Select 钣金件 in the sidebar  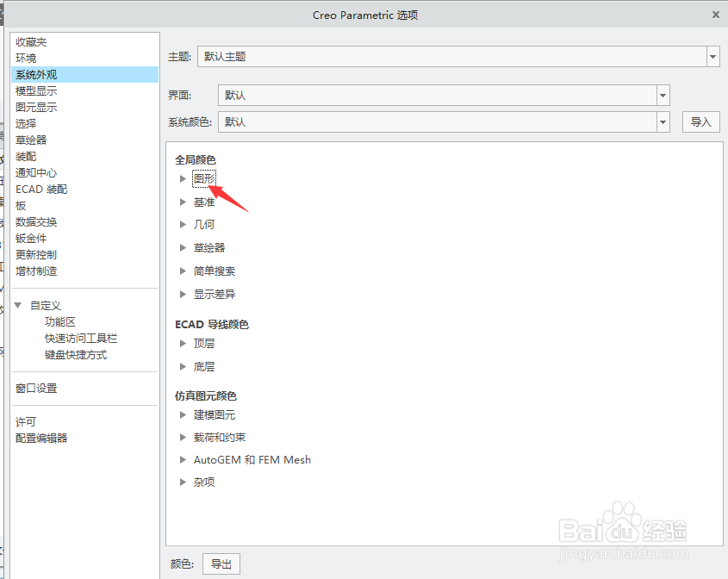(x=31, y=239)
